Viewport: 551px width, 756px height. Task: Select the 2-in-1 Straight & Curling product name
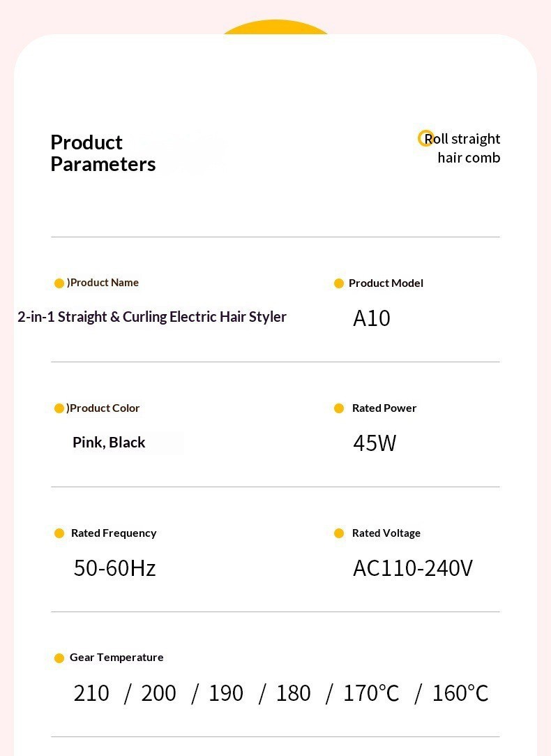tap(152, 317)
